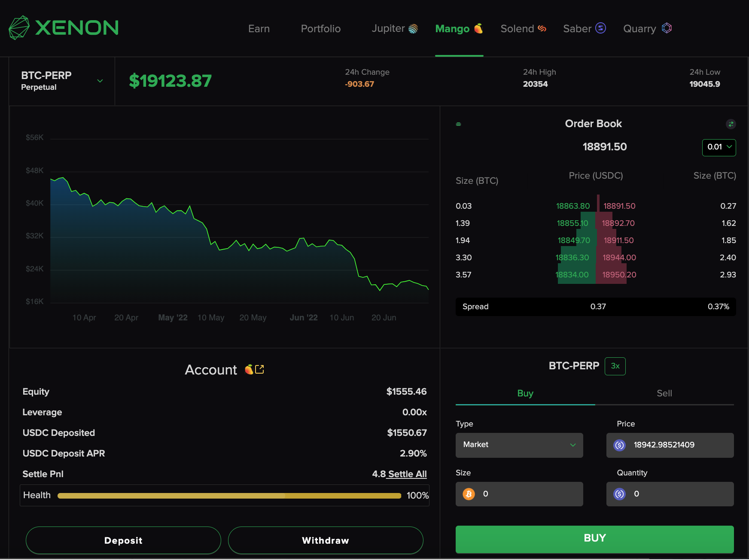Expand the BTC-PERP market selector
Screen dimensions: 749x560
click(x=62, y=81)
